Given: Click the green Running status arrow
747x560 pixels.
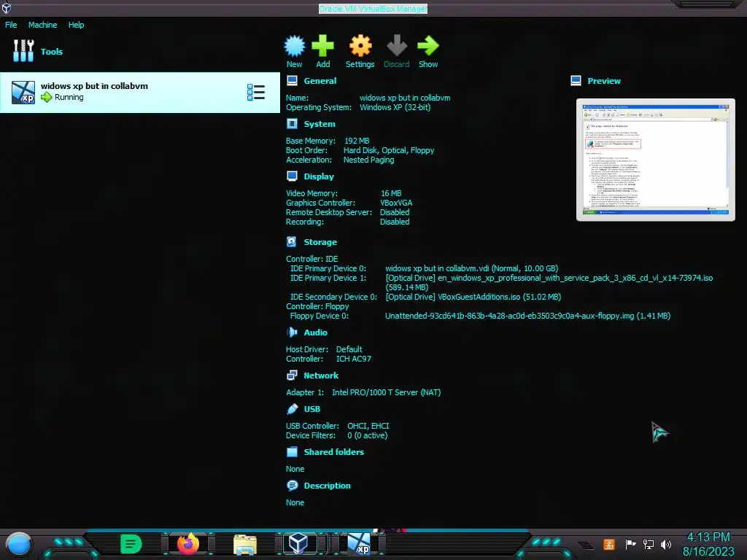Looking at the screenshot, I should pyautogui.click(x=46, y=97).
